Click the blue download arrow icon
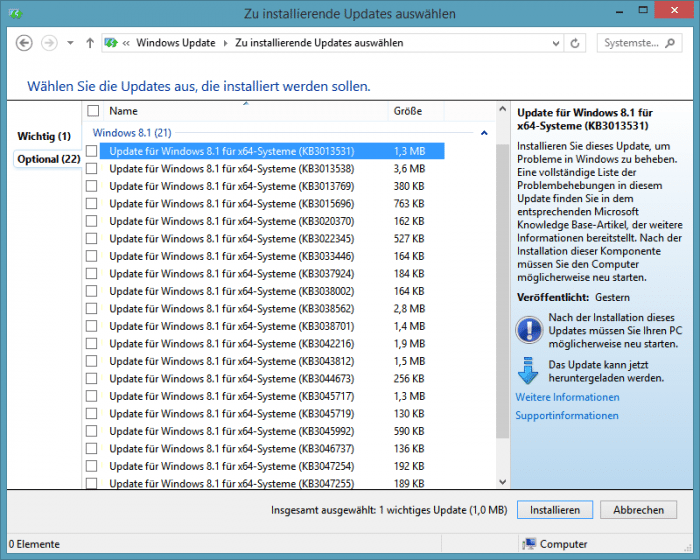 pos(528,370)
